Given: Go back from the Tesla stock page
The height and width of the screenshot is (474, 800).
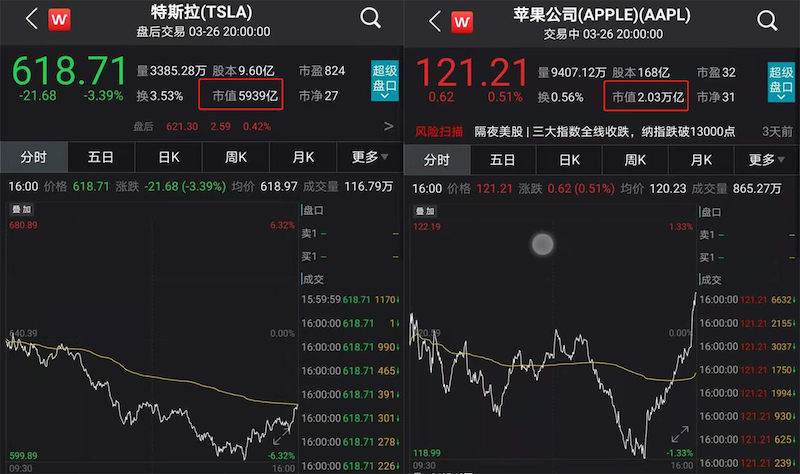Looking at the screenshot, I should [32, 19].
